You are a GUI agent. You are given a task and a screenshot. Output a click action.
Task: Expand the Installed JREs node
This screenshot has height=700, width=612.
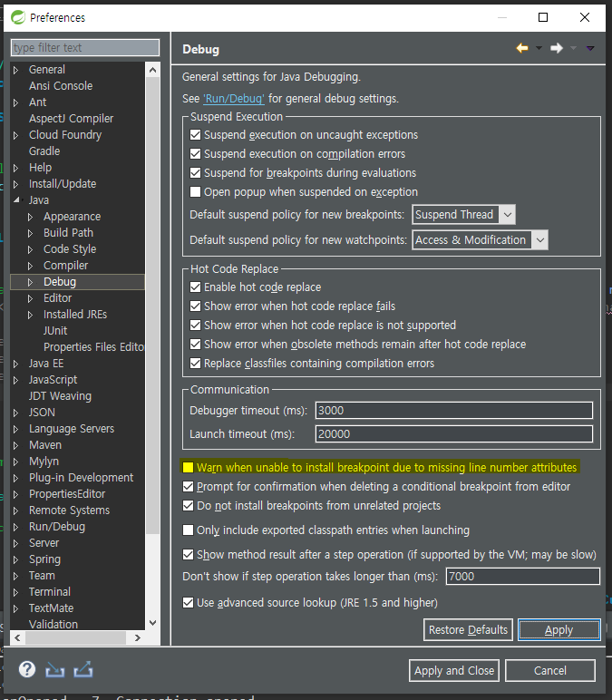click(30, 315)
